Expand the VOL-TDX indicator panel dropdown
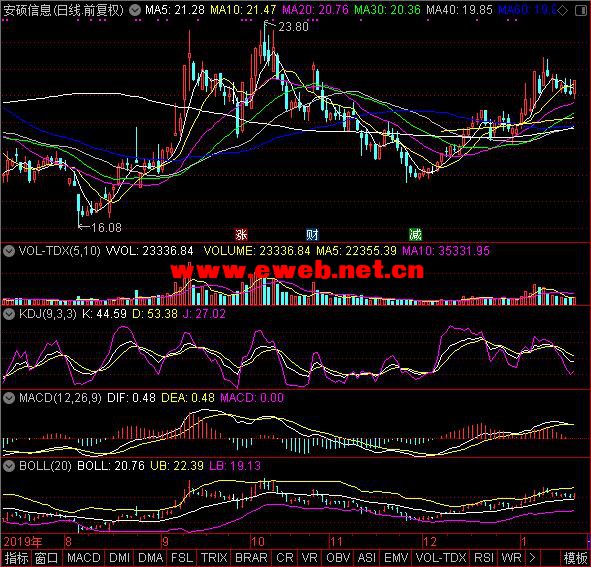591x567 pixels. coord(9,251)
